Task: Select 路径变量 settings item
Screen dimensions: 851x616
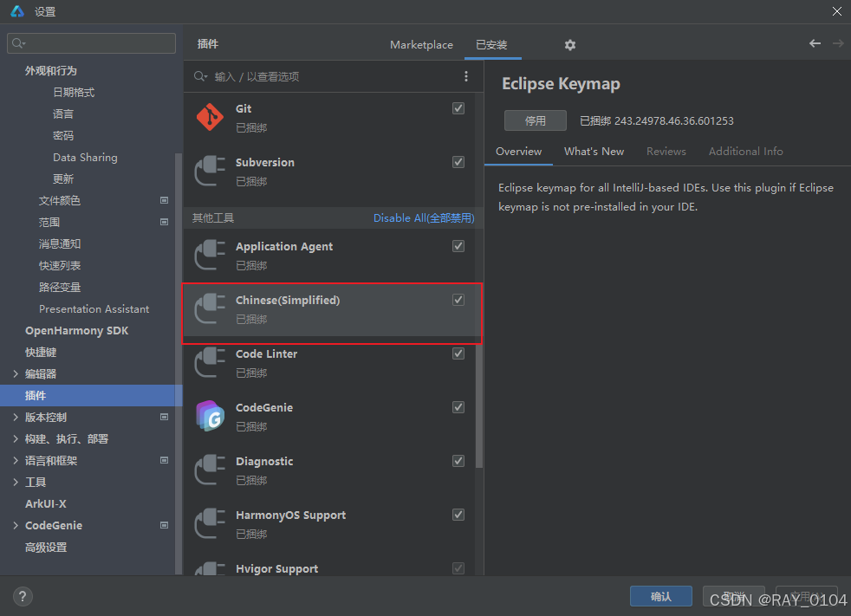Action: 60,287
